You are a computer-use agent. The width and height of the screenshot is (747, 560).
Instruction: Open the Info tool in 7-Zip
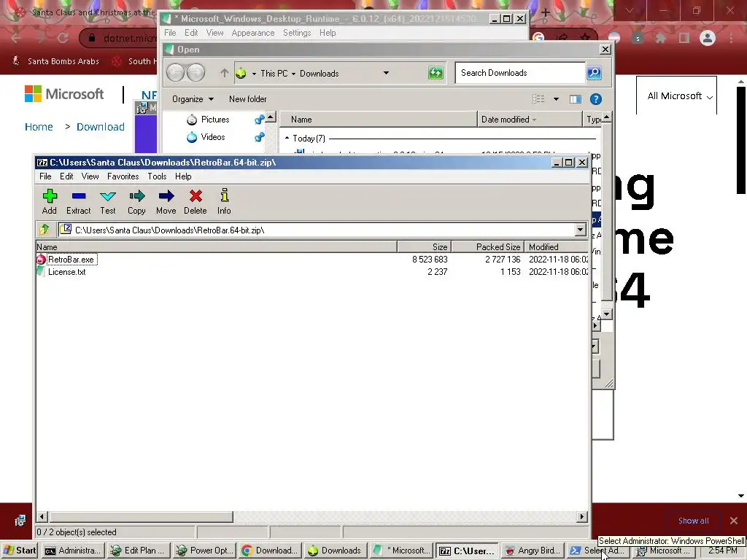224,201
